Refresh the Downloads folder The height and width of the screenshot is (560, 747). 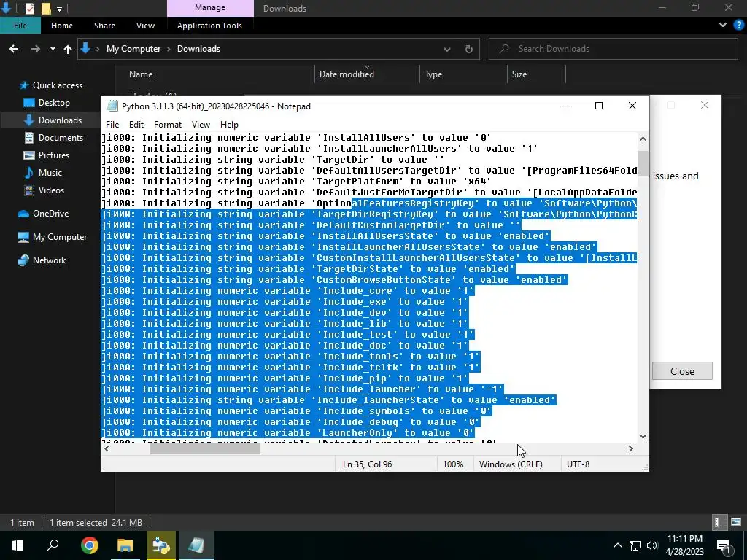click(469, 49)
